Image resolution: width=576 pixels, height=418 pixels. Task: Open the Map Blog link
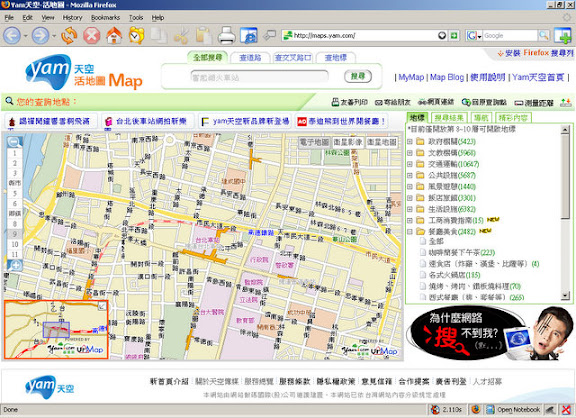pos(447,78)
